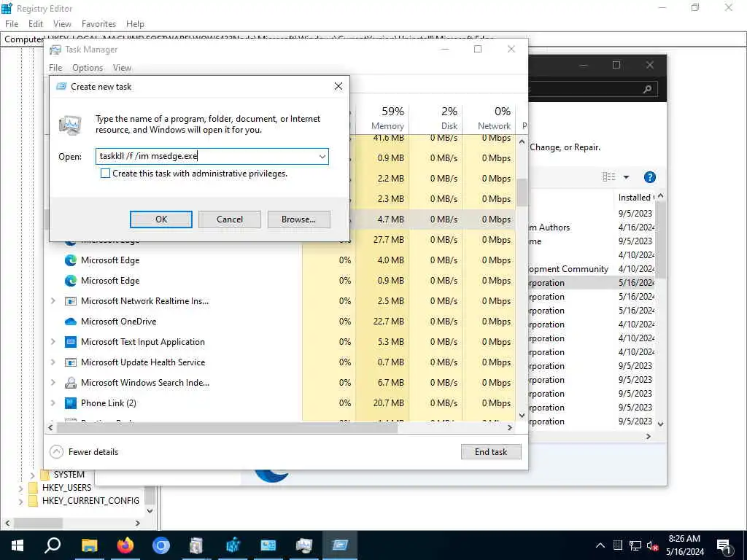Screen dimensions: 747x560
Task: Select the HKEY_CURRENT_CONFIG folder icon
Action: tap(33, 501)
